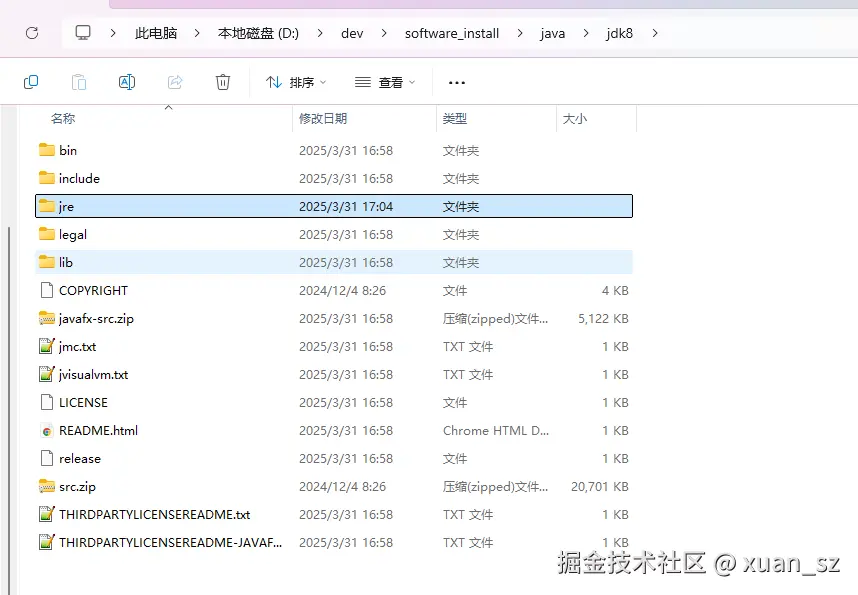Select the file name 'javafx-src.zip'
Viewport: 858px width, 595px height.
[x=96, y=319]
